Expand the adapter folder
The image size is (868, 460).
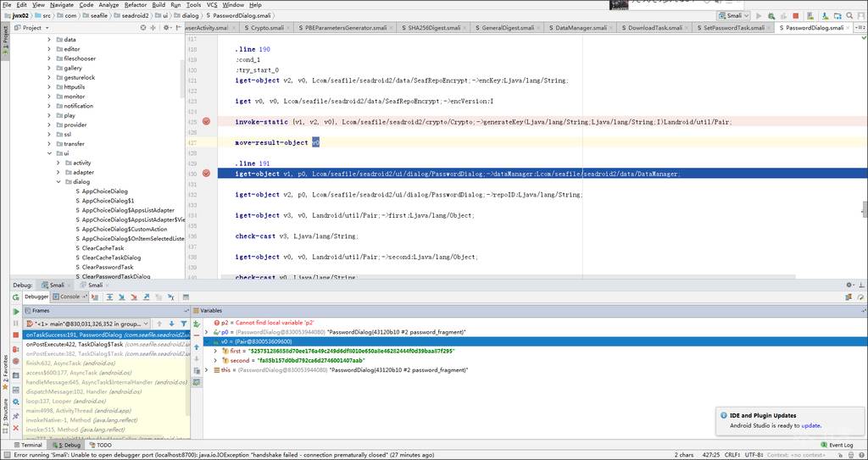click(x=58, y=172)
